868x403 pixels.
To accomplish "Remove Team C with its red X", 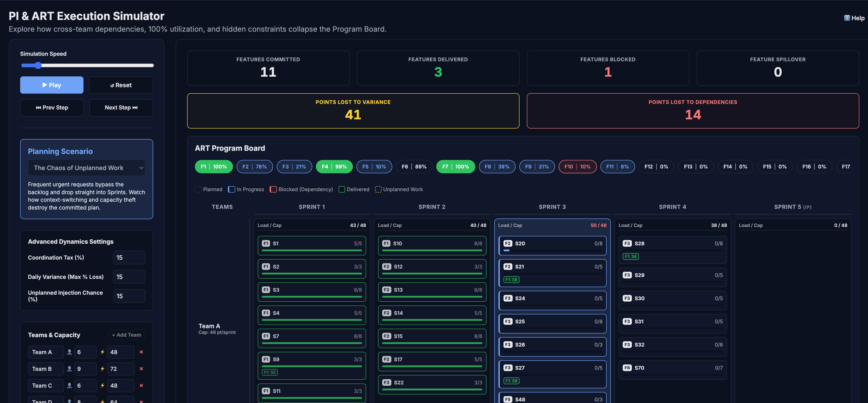I will 141,386.
